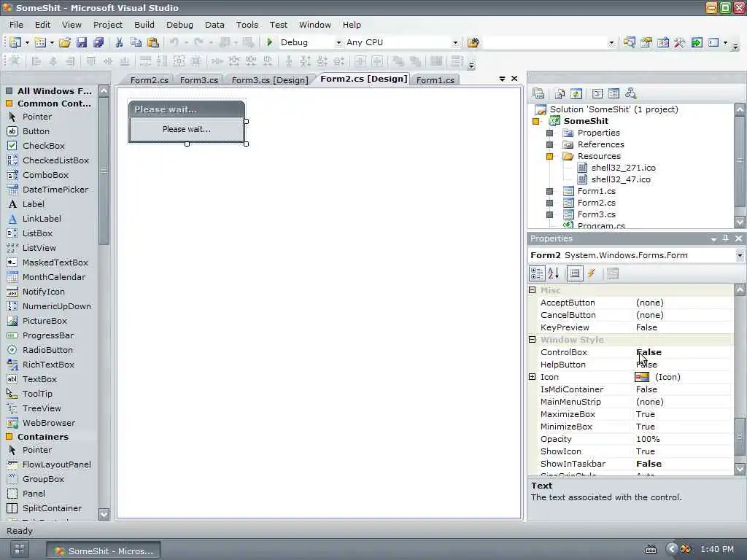Click the New Project toolbar icon
Viewport: 747px width, 560px height.
tap(15, 42)
